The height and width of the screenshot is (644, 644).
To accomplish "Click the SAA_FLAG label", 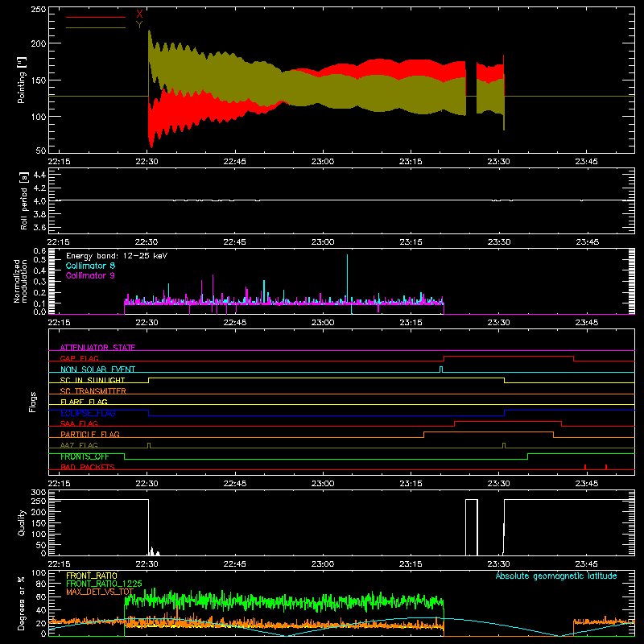I will click(x=79, y=423).
